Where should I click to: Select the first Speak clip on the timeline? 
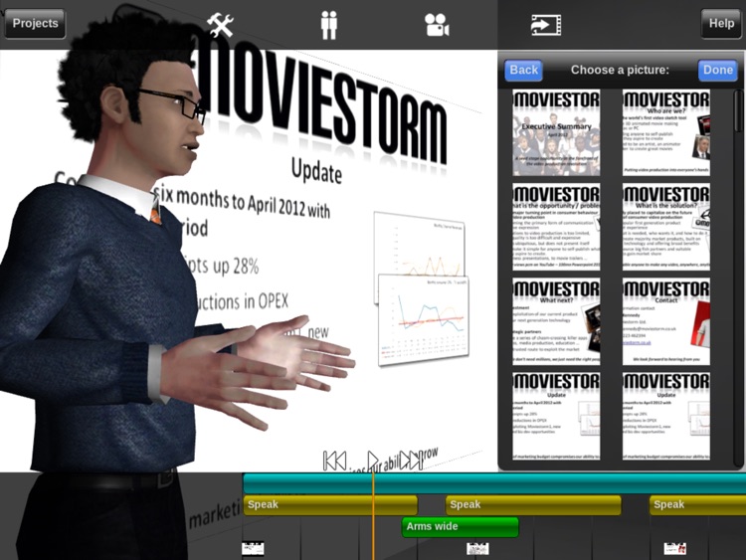[330, 505]
